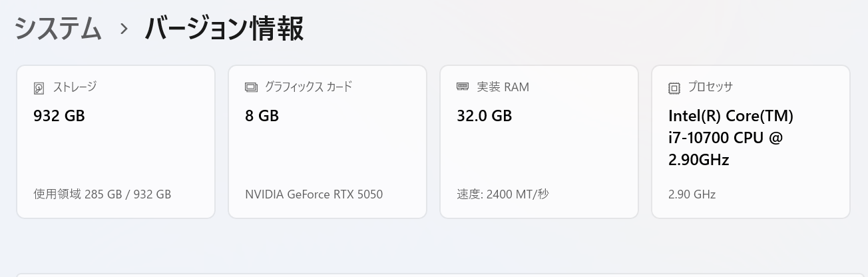Click the 2.90 GHz processor speed text
Viewport: 868px width, 277px height.
point(692,194)
